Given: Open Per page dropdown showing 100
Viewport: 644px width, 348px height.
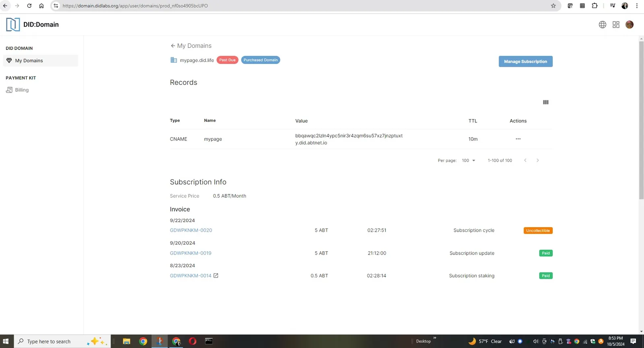Looking at the screenshot, I should point(469,161).
